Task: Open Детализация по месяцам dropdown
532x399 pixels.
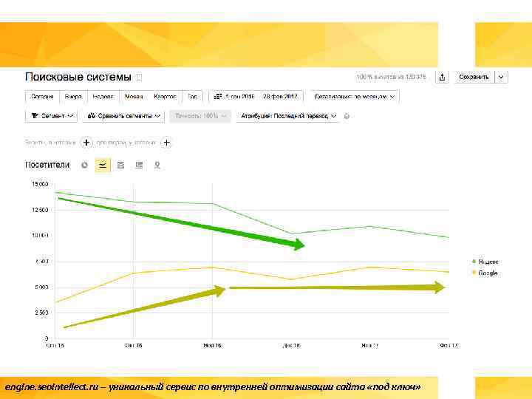Action: tap(354, 97)
